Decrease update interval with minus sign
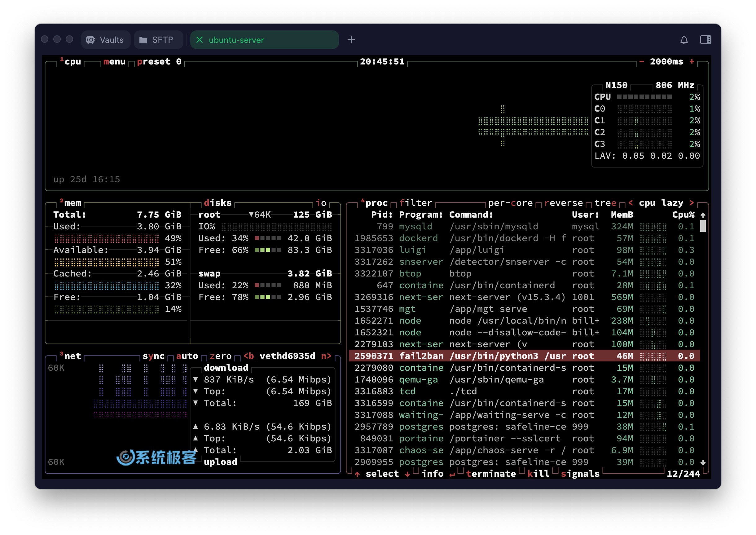756x535 pixels. point(641,61)
